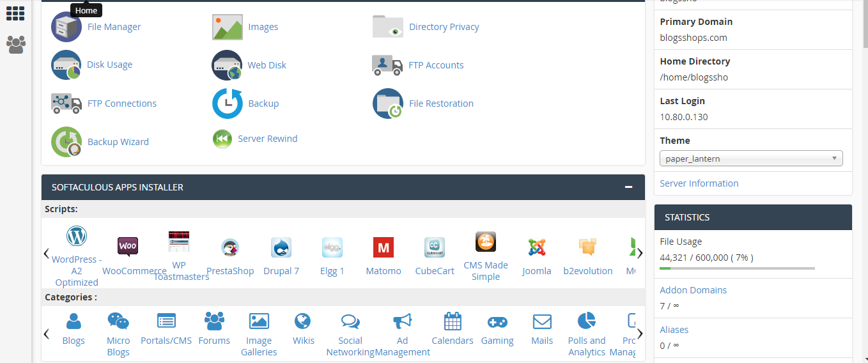Click the Home grid icon in sidebar
This screenshot has width=868, height=363.
click(15, 13)
